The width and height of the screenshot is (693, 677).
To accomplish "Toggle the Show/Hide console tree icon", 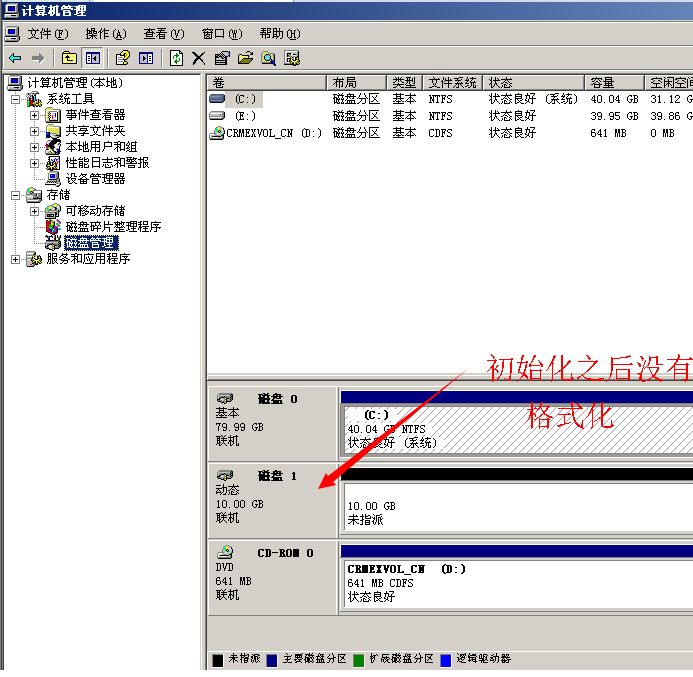I will tap(93, 58).
